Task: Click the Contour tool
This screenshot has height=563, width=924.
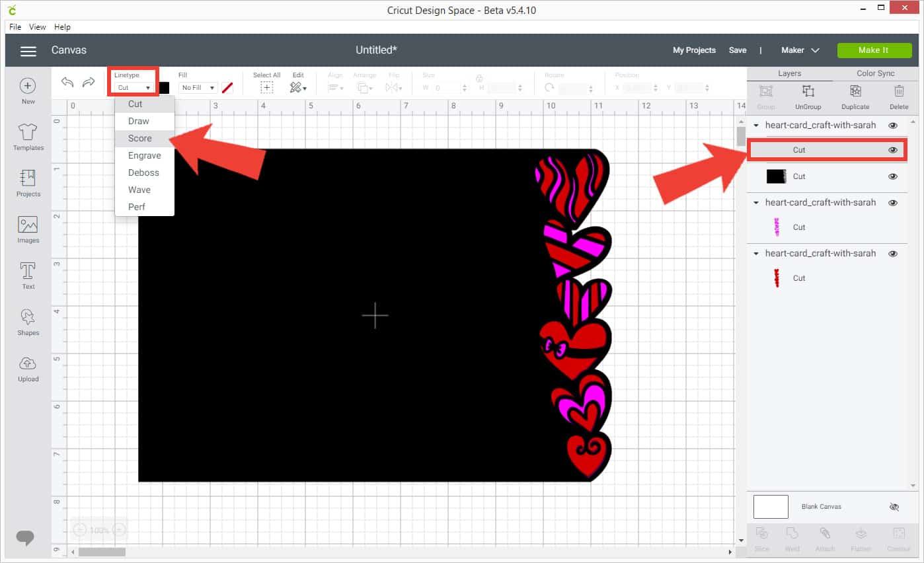Action: 899,539
